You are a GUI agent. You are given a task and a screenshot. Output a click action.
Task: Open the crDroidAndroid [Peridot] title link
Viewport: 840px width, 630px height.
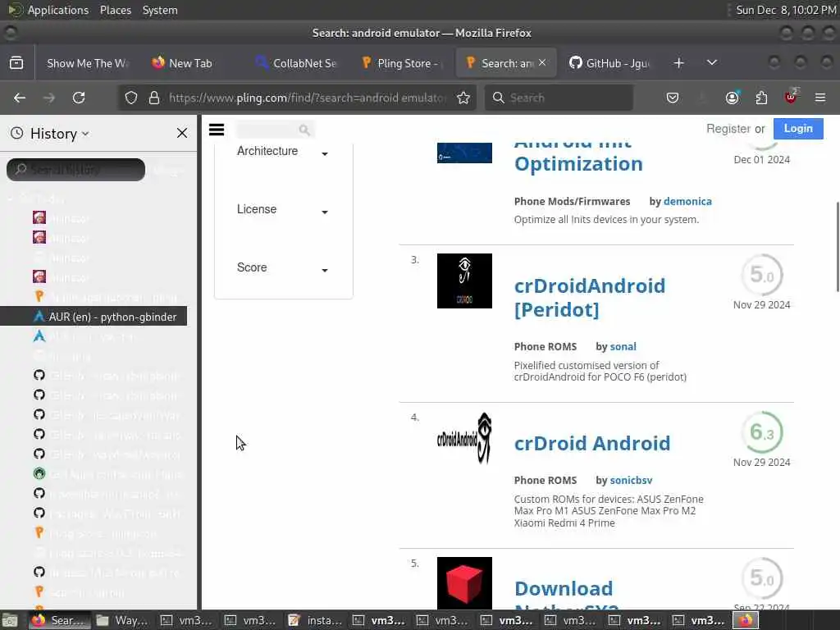point(590,297)
